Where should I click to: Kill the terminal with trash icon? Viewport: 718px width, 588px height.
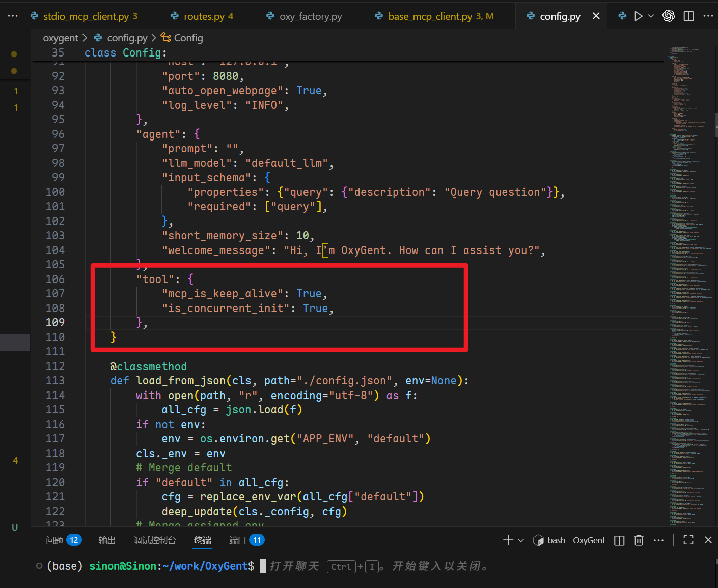point(639,540)
